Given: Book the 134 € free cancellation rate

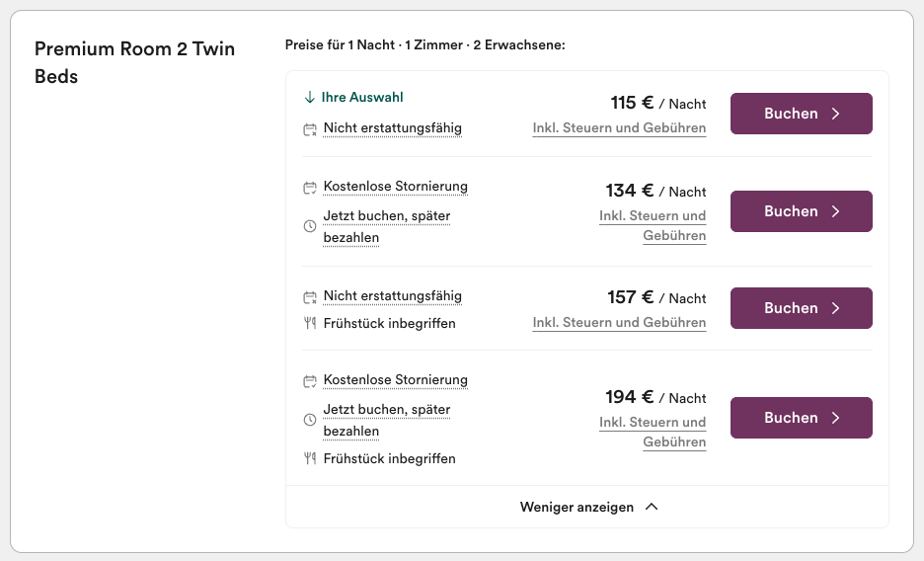Looking at the screenshot, I should 802,211.
